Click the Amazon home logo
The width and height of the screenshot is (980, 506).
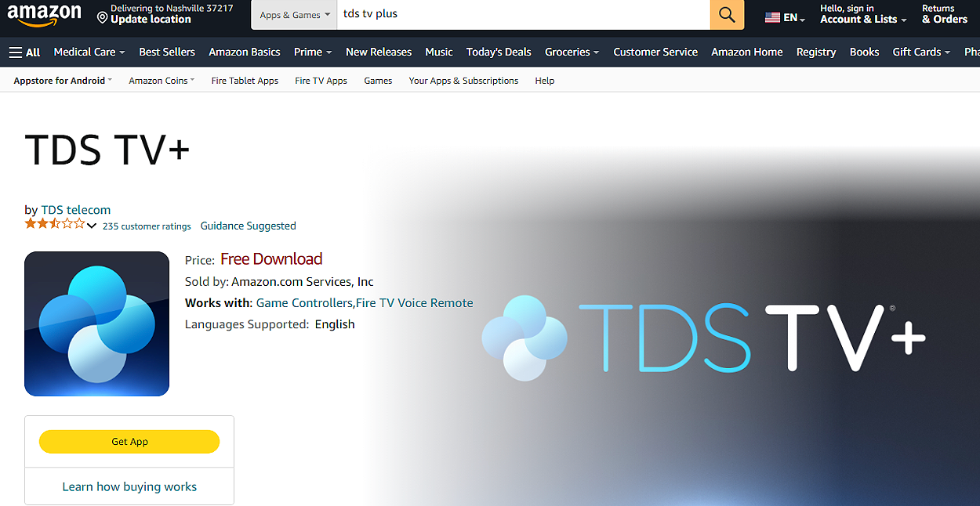coord(45,15)
